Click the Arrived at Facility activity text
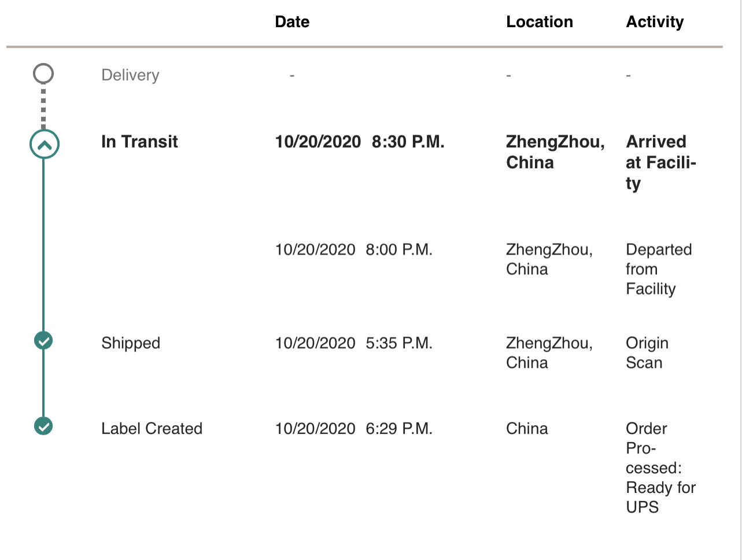 click(660, 163)
